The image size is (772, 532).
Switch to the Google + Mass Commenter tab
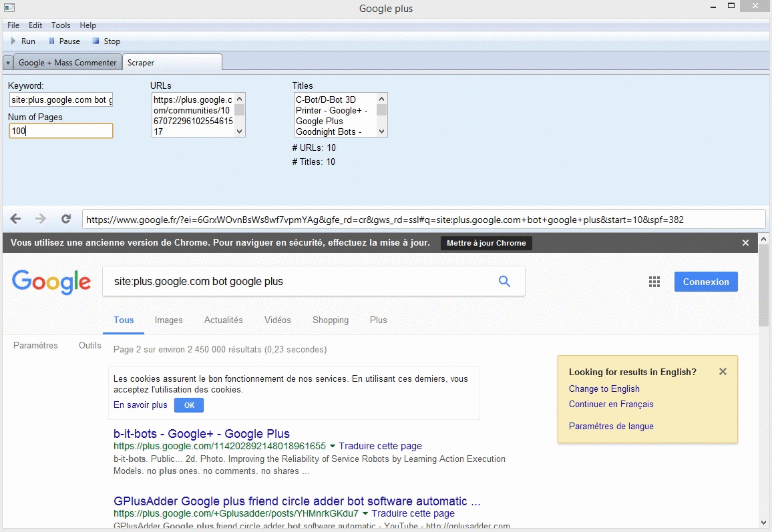coord(67,63)
